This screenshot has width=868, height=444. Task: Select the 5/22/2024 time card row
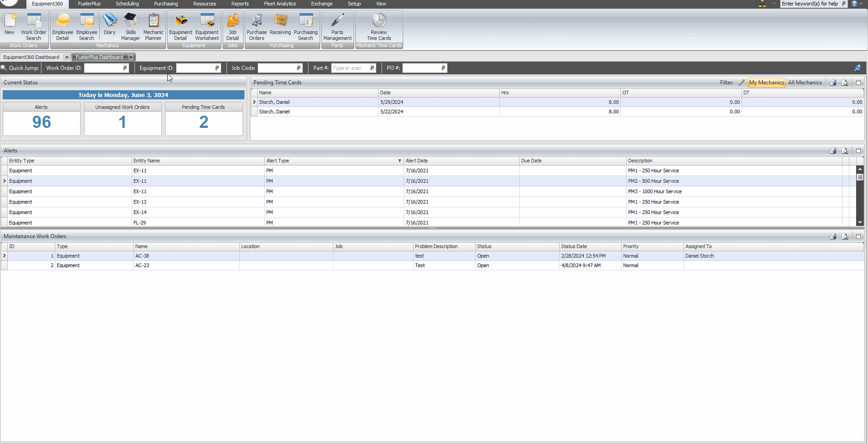[x=557, y=112]
